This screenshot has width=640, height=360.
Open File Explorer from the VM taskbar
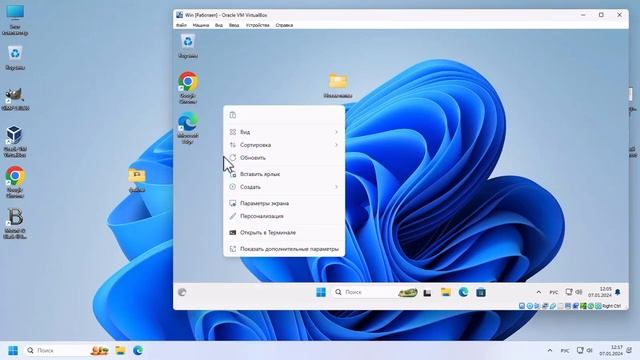(445, 292)
